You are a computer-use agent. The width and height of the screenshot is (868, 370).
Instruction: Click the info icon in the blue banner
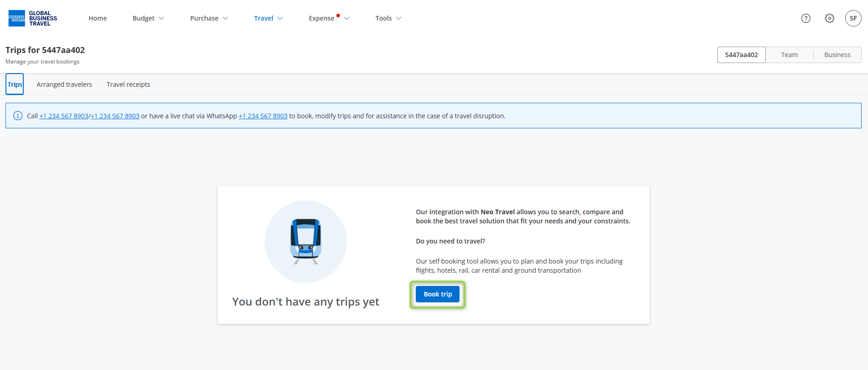(18, 116)
